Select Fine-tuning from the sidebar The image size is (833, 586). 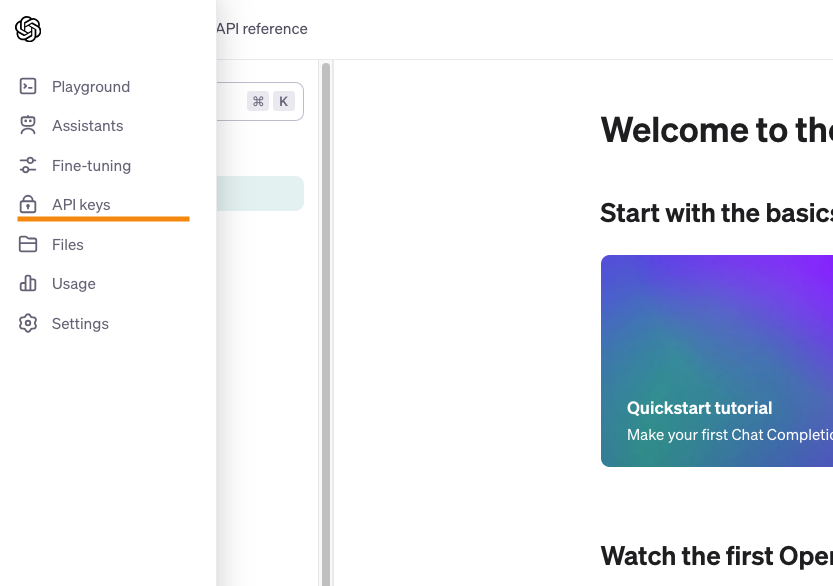coord(91,166)
